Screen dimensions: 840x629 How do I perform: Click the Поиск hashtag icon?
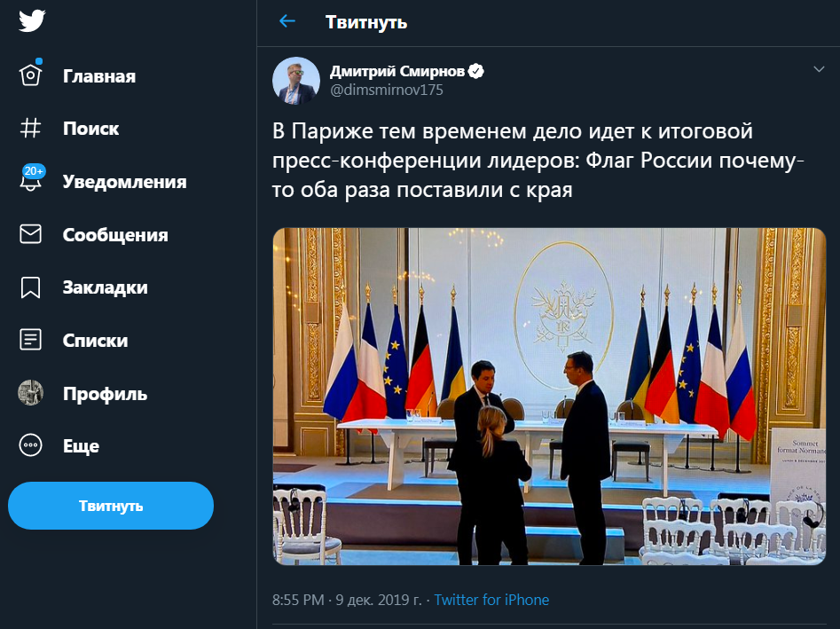coord(31,129)
